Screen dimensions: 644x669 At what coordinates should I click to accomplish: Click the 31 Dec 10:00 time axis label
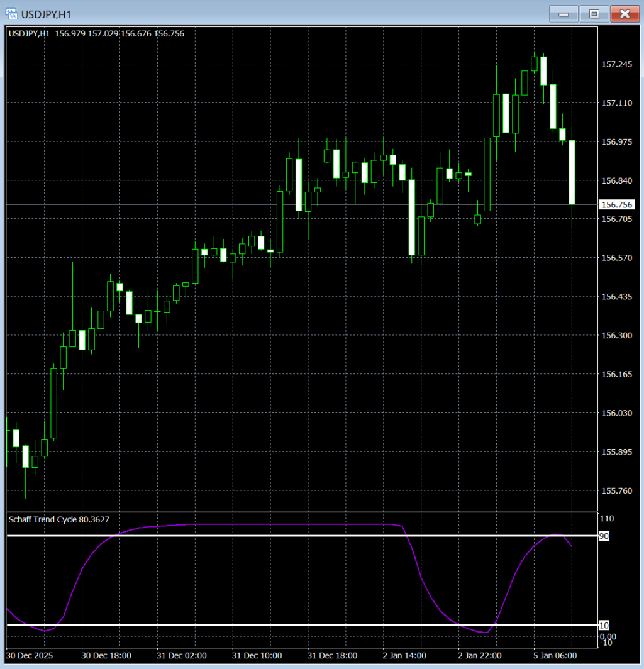257,655
